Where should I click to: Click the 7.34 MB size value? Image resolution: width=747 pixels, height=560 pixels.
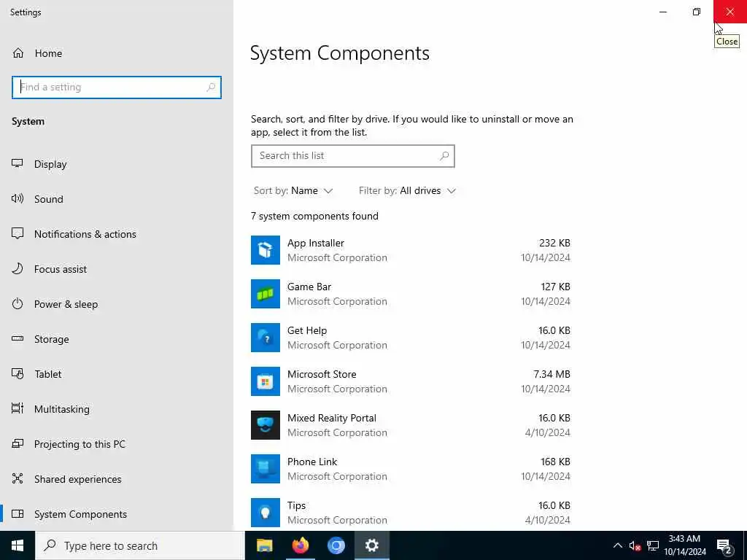click(x=551, y=374)
